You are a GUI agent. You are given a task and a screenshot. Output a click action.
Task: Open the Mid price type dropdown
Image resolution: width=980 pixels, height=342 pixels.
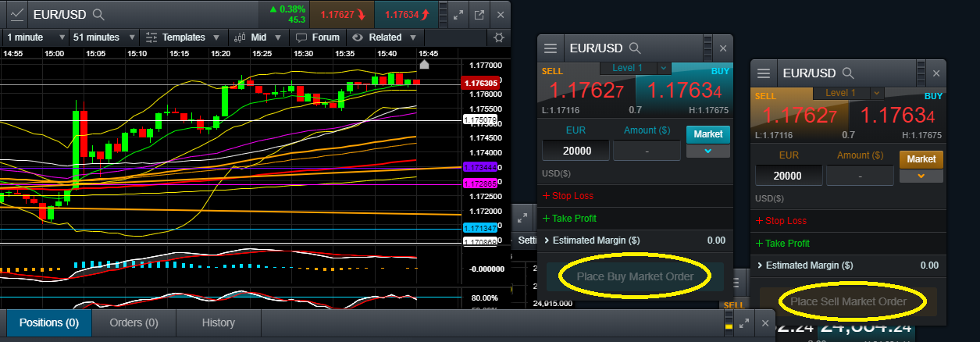pos(258,37)
